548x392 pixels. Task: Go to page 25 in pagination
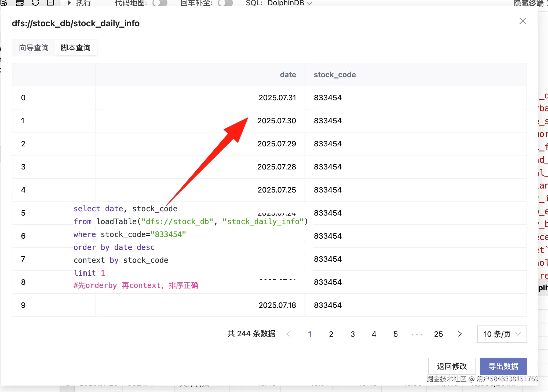pos(439,334)
